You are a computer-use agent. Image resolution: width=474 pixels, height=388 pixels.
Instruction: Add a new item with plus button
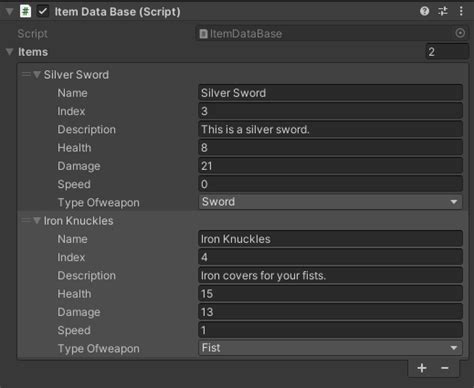tap(422, 368)
